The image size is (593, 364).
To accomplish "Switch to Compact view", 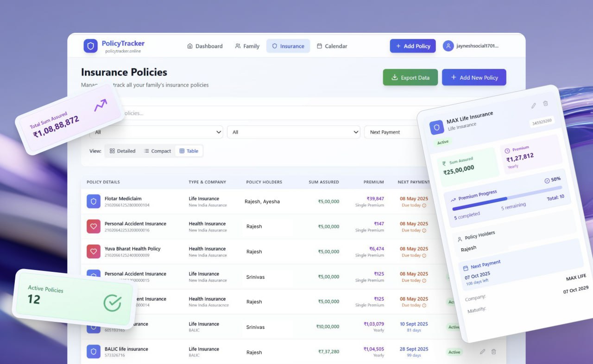I will (158, 151).
